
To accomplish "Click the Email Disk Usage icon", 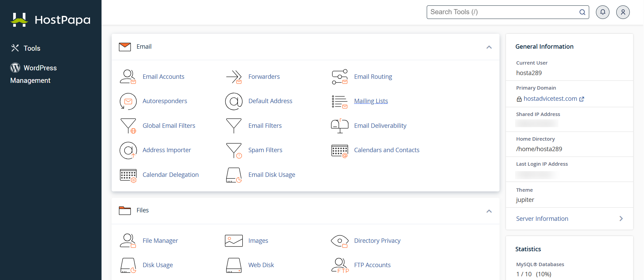I will 234,175.
